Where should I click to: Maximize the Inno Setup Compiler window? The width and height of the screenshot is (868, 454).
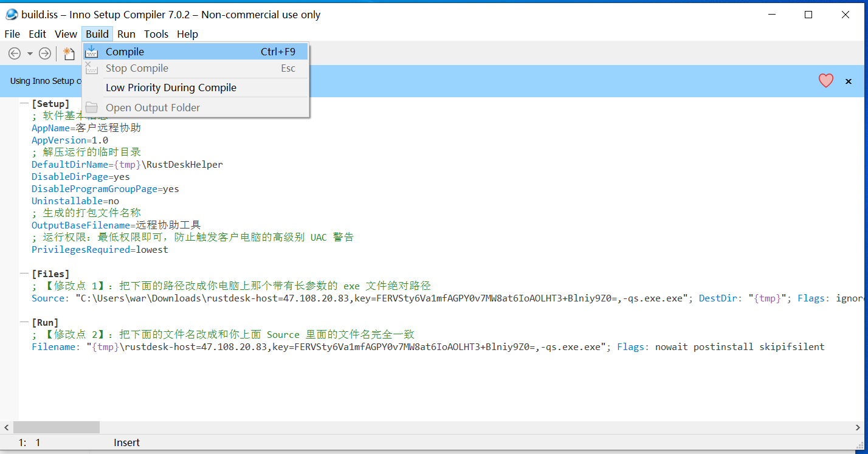(x=808, y=15)
